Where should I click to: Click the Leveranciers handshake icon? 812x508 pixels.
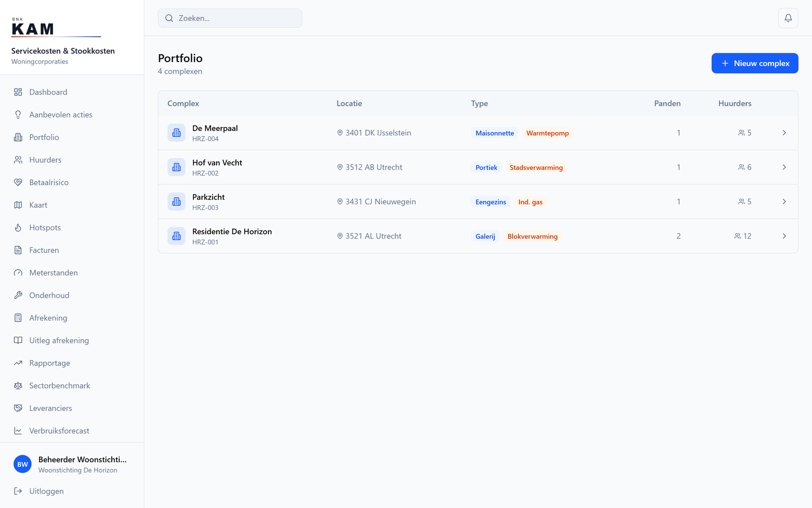coord(18,408)
